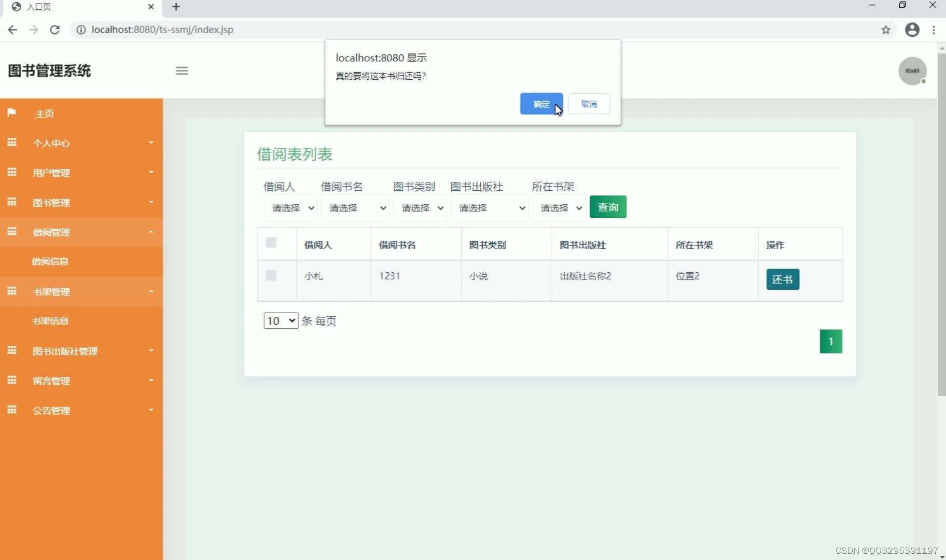
Task: Confirm the return dialog with 确定
Action: point(541,104)
